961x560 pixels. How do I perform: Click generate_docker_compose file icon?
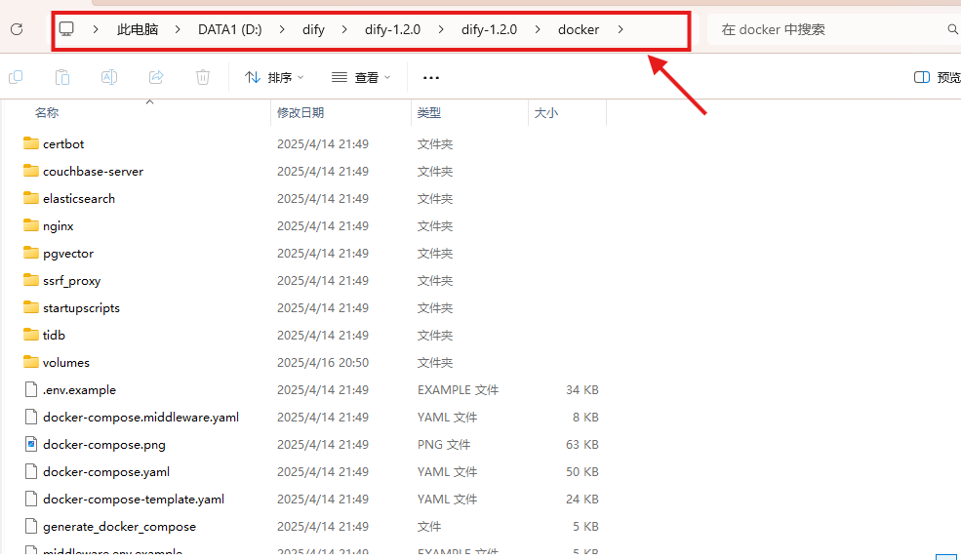[x=30, y=526]
